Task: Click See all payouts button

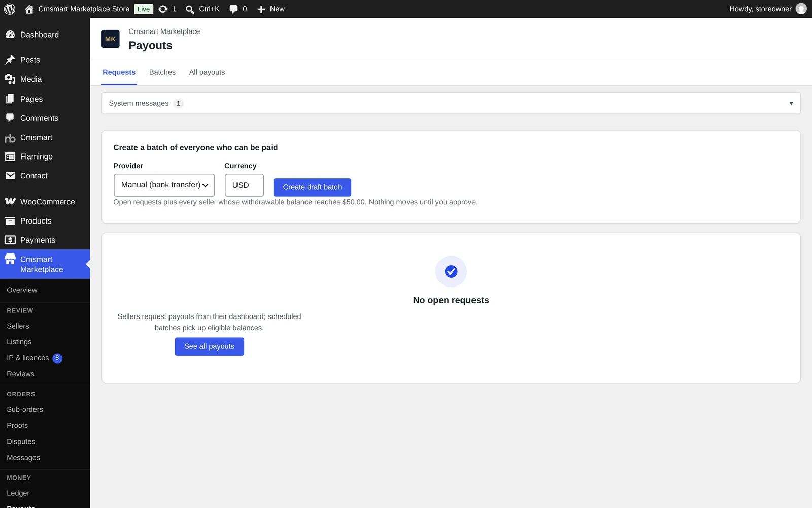Action: point(209,346)
